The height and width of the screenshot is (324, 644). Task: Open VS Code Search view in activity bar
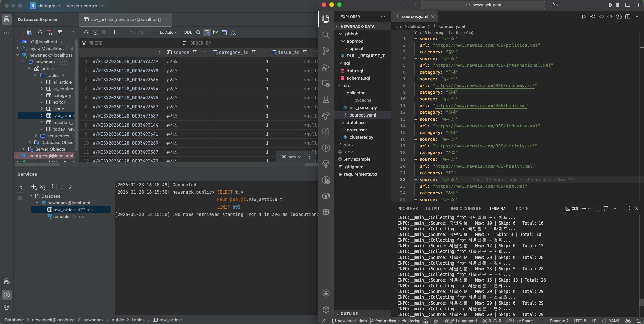(x=326, y=35)
